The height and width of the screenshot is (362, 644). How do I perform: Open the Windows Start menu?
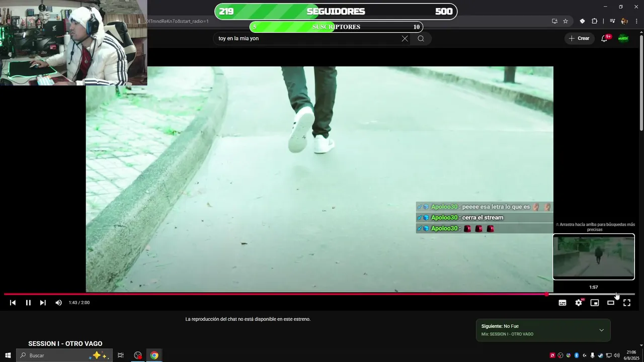pyautogui.click(x=8, y=355)
